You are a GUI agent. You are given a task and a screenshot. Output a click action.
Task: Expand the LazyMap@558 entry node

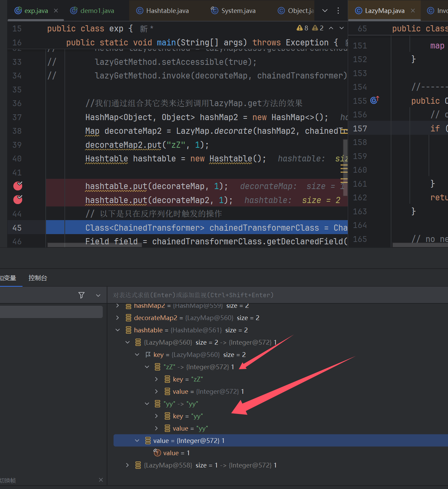128,465
